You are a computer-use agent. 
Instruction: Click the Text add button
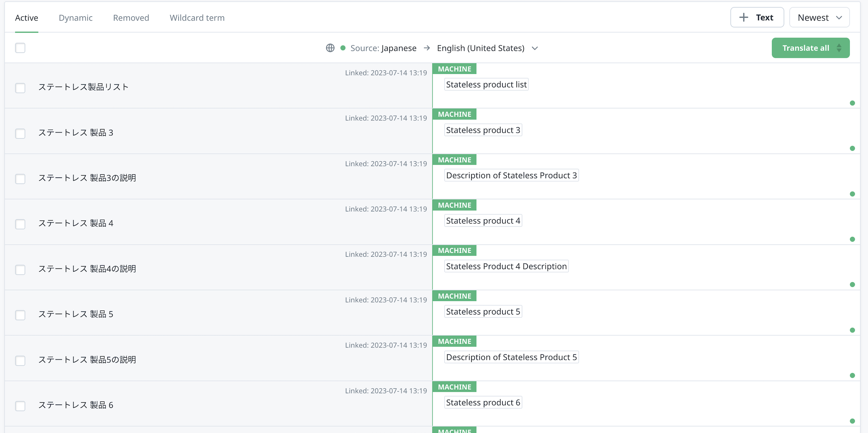click(x=757, y=17)
